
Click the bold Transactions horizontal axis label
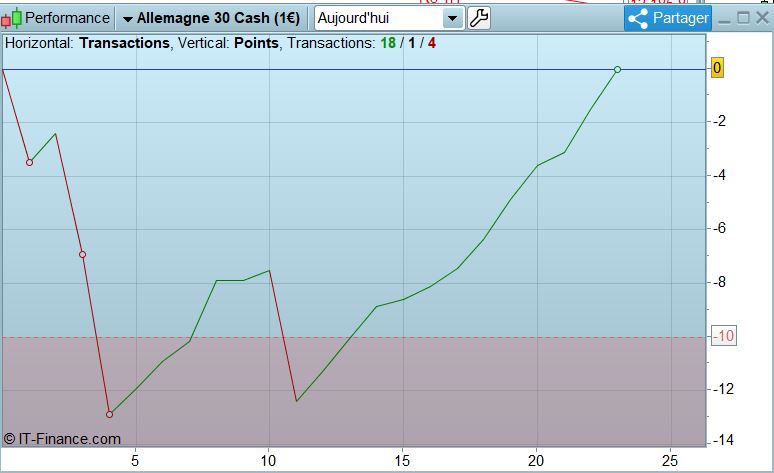(x=124, y=43)
